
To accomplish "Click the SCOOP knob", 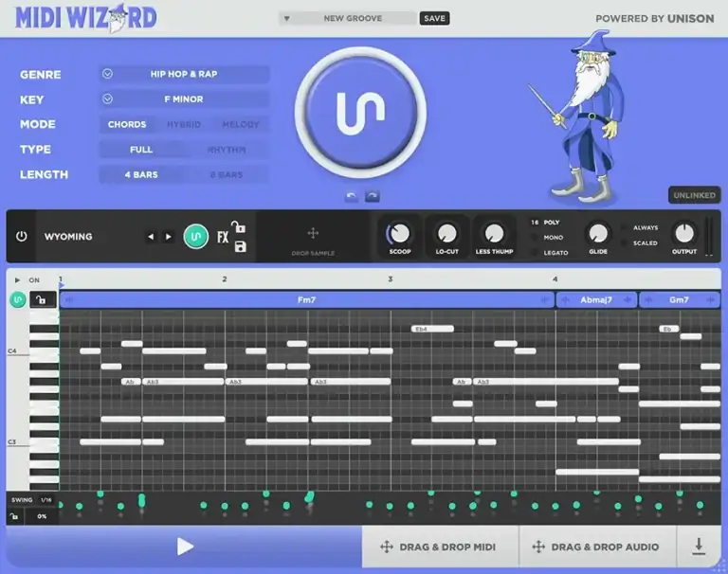I will pos(399,233).
